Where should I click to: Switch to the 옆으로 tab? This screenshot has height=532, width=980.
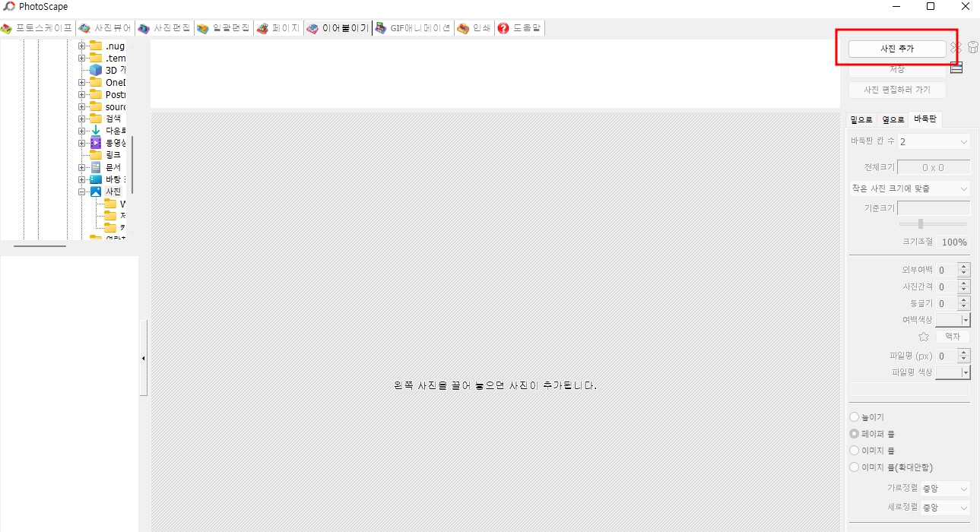coord(893,119)
